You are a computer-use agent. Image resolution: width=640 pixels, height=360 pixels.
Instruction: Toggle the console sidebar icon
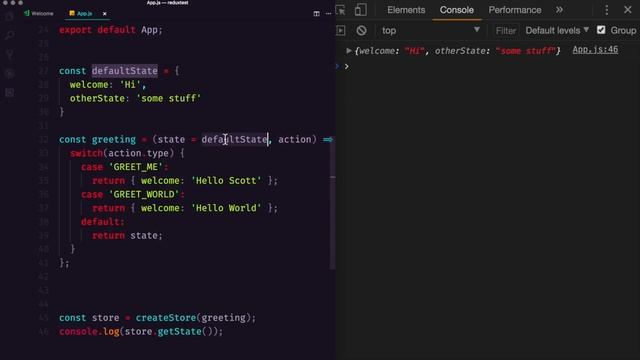click(x=340, y=31)
